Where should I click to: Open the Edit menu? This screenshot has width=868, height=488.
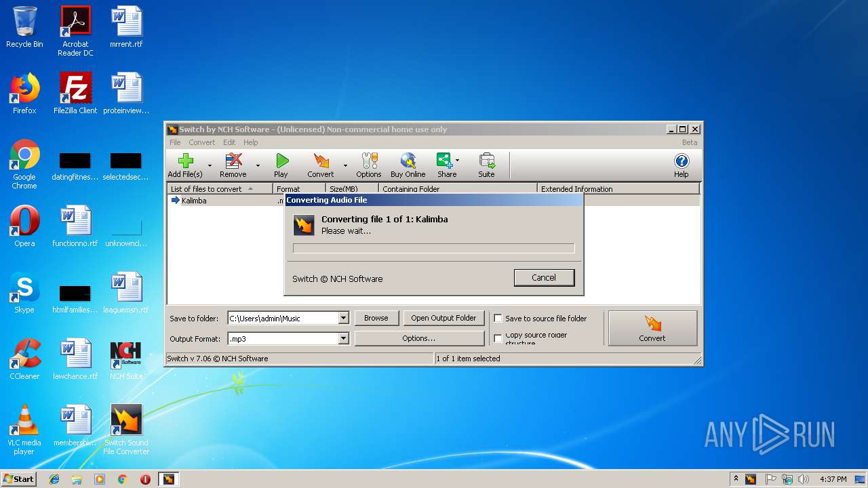229,142
